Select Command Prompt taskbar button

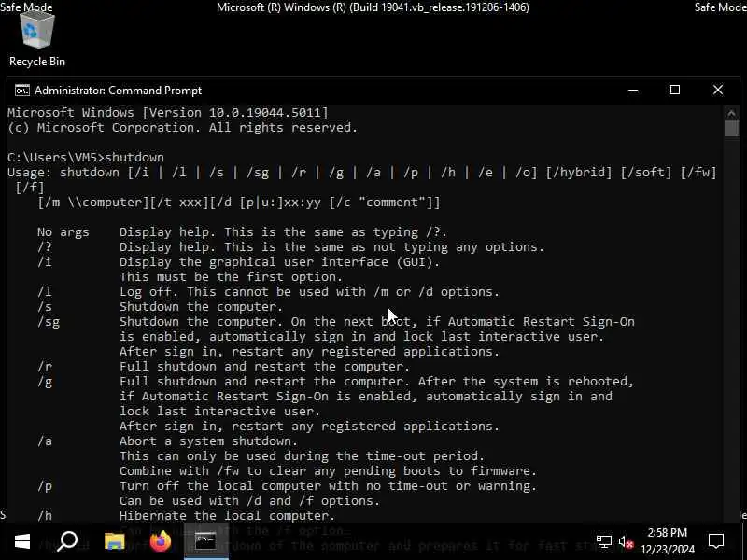[205, 541]
